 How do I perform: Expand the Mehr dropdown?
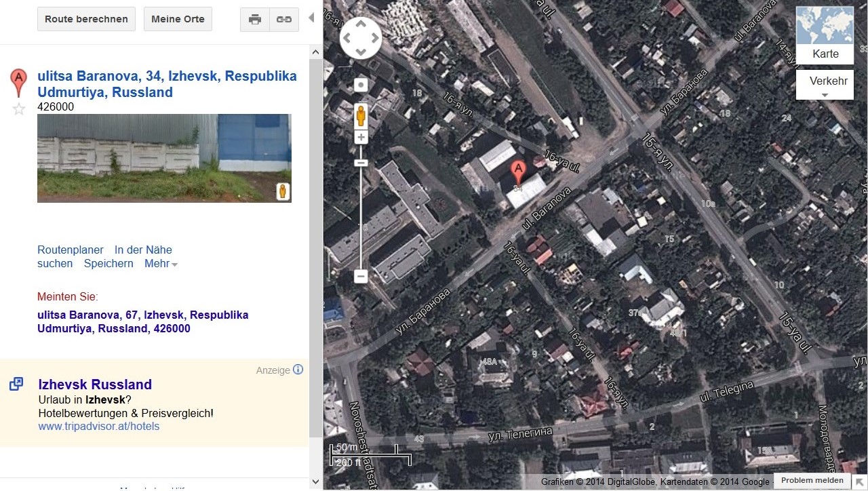161,264
